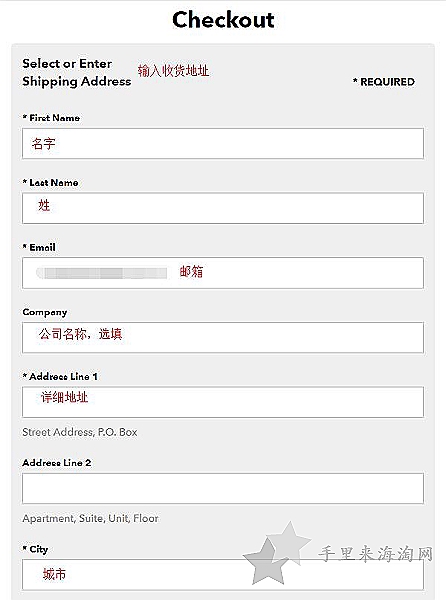Click the "* REQUIRED" note
The width and height of the screenshot is (446, 600).
coord(384,82)
